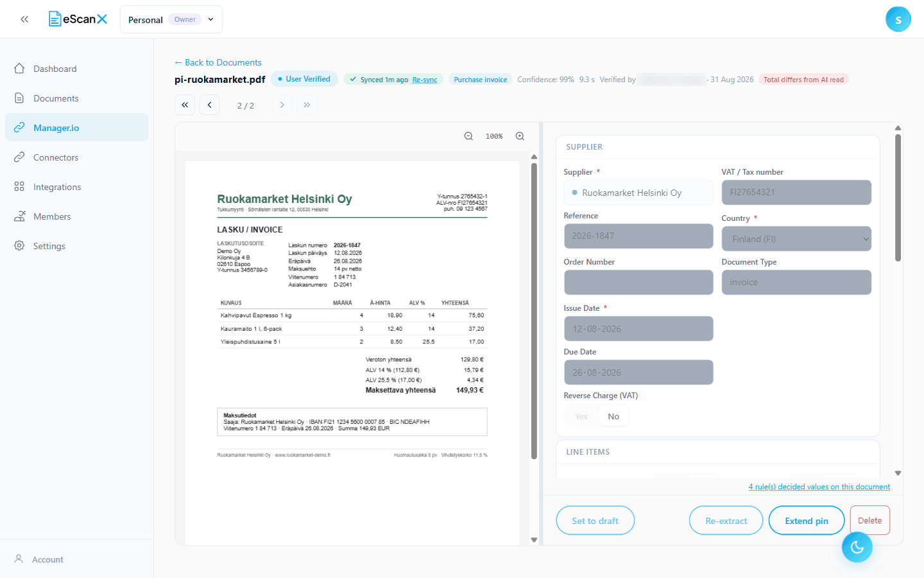Viewport: 924px width, 578px height.
Task: Click the eScanX logo
Action: (78, 19)
